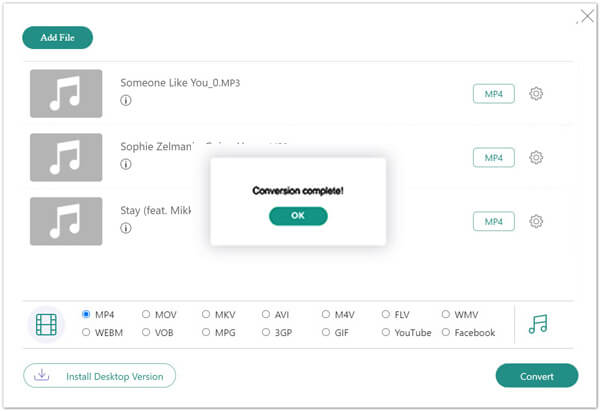Image resolution: width=600 pixels, height=411 pixels.
Task: Show info icon for the Stay (feat.) track
Action: pyautogui.click(x=126, y=228)
